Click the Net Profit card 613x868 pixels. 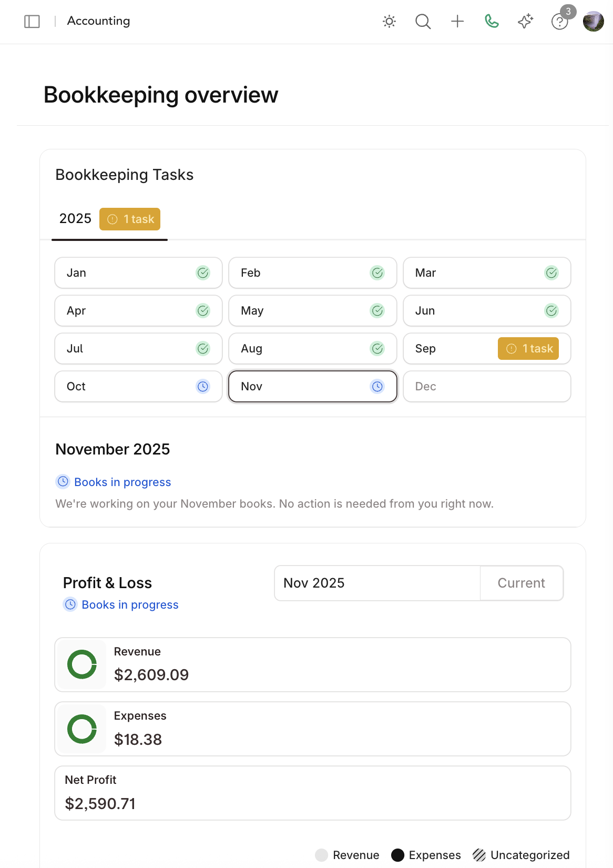[312, 793]
